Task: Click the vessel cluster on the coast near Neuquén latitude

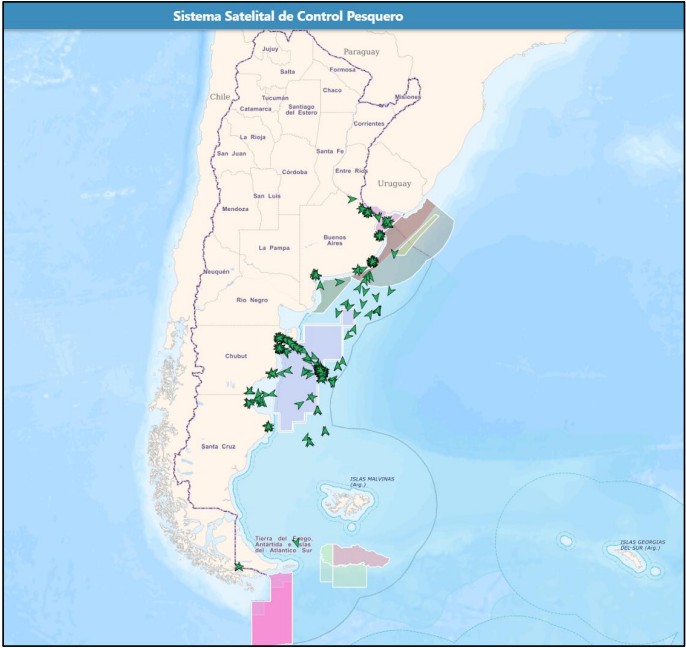Action: tap(315, 275)
